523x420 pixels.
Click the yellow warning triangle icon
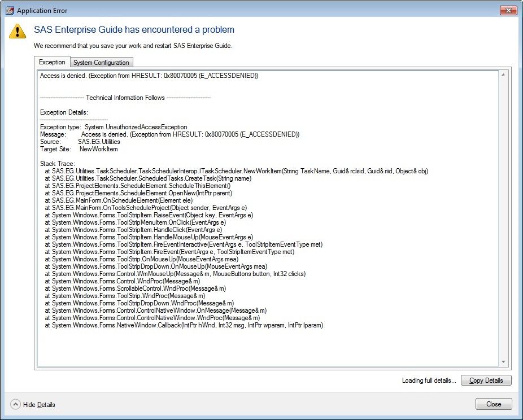click(x=18, y=31)
